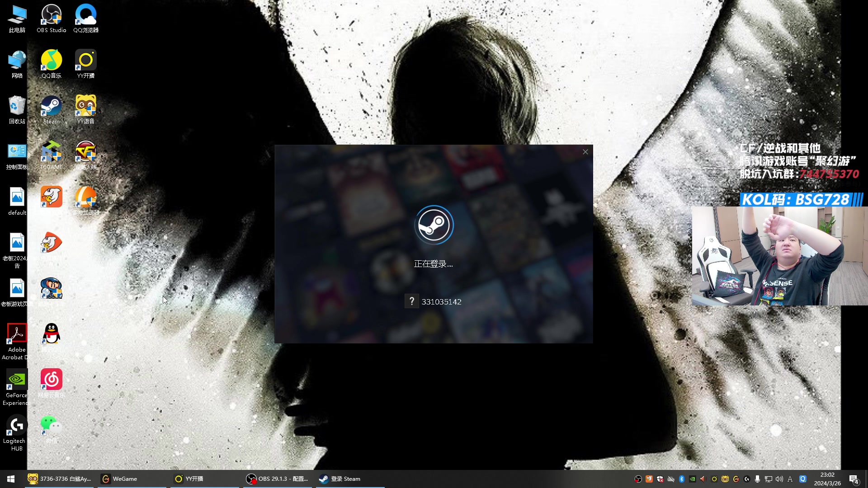
Task: Select the 网易云音乐 desktop shortcut
Action: click(x=52, y=384)
